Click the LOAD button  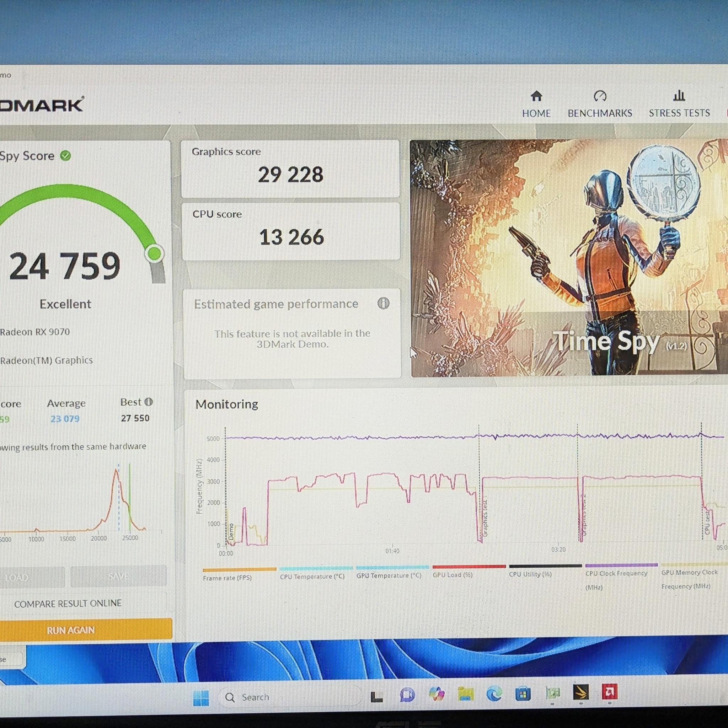32,577
